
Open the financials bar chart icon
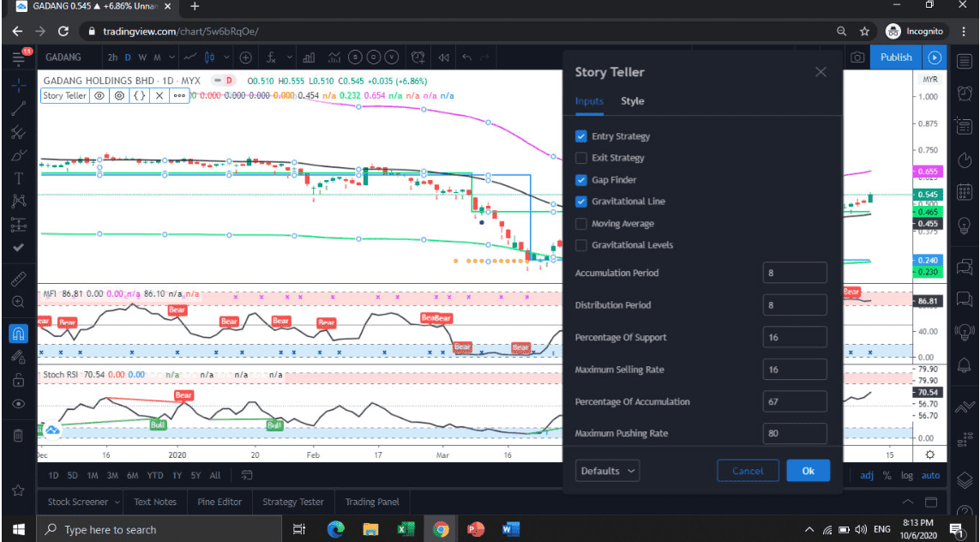click(x=309, y=57)
